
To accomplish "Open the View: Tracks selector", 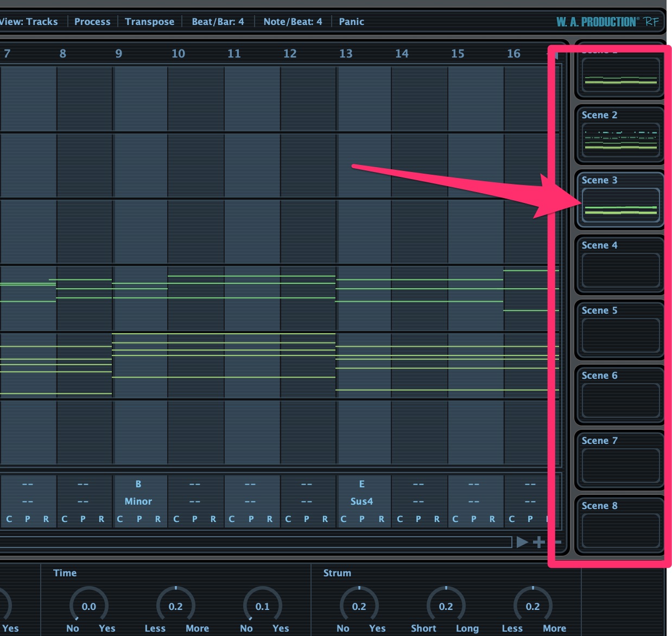I will coord(28,22).
